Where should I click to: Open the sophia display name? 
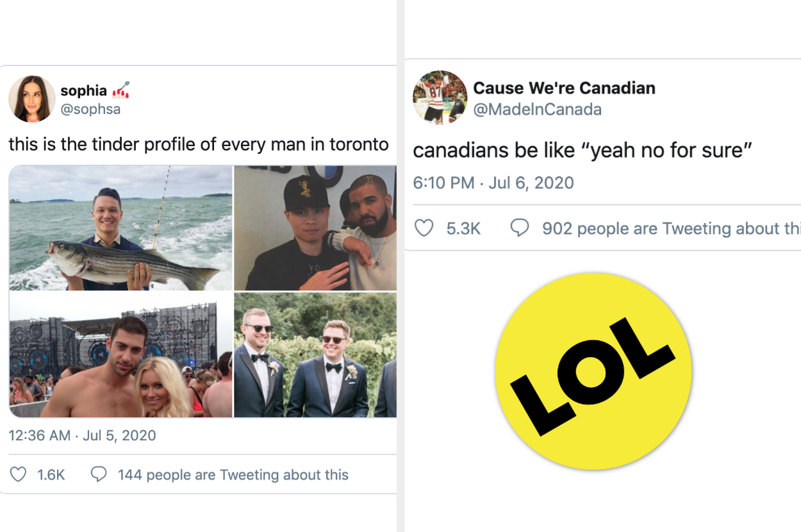pos(83,91)
